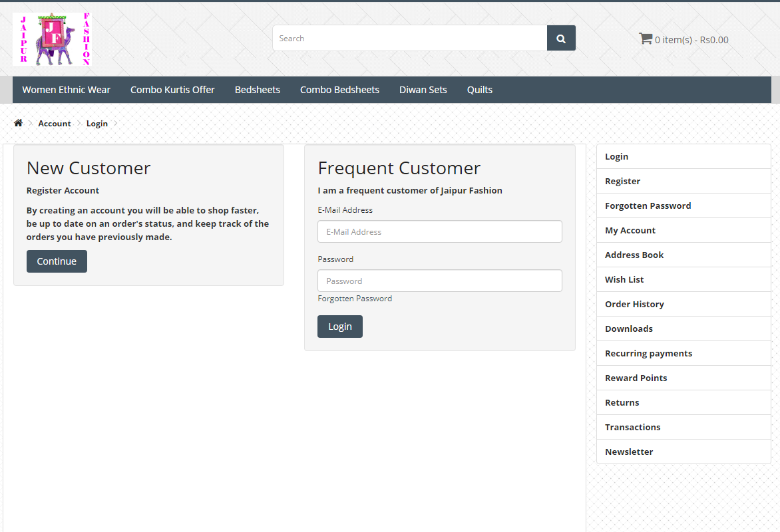
Task: Click the magnifying glass search button
Action: tap(561, 39)
